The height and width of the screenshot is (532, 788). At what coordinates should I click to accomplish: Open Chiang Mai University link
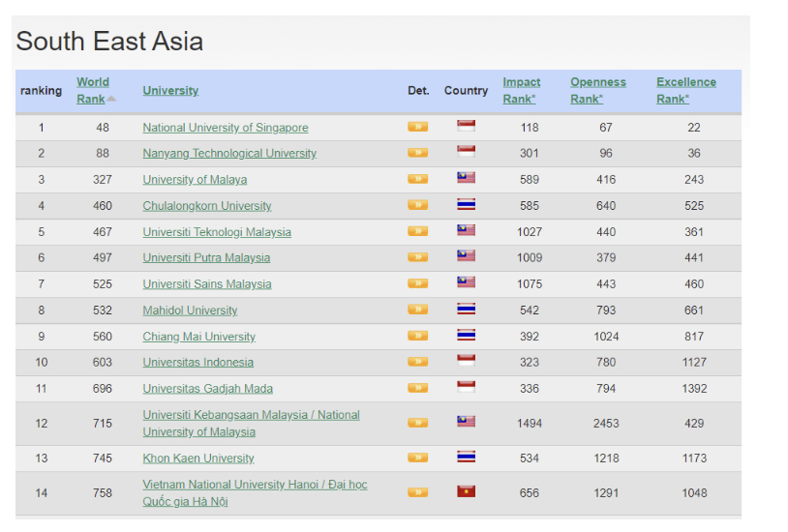tap(198, 336)
